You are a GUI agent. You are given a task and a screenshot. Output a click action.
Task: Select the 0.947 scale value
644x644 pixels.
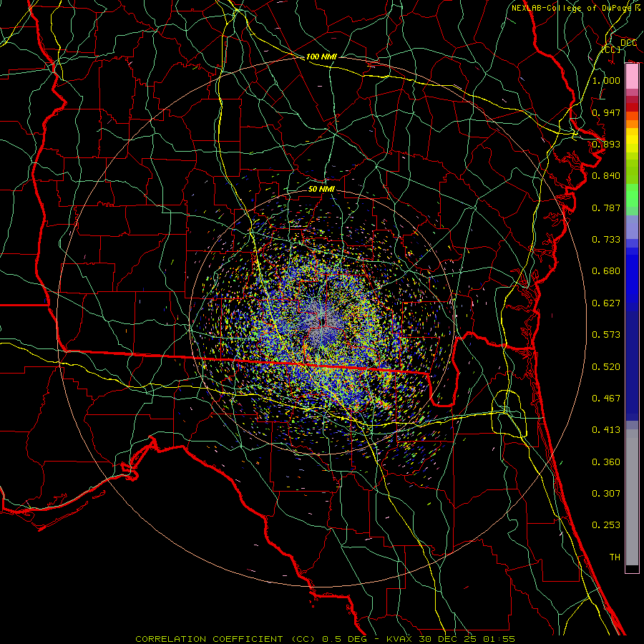(x=606, y=112)
